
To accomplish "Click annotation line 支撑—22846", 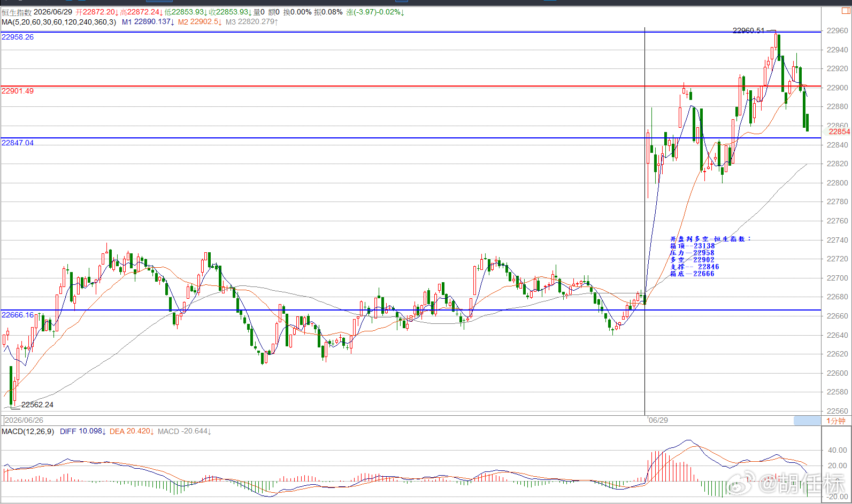I will point(695,267).
